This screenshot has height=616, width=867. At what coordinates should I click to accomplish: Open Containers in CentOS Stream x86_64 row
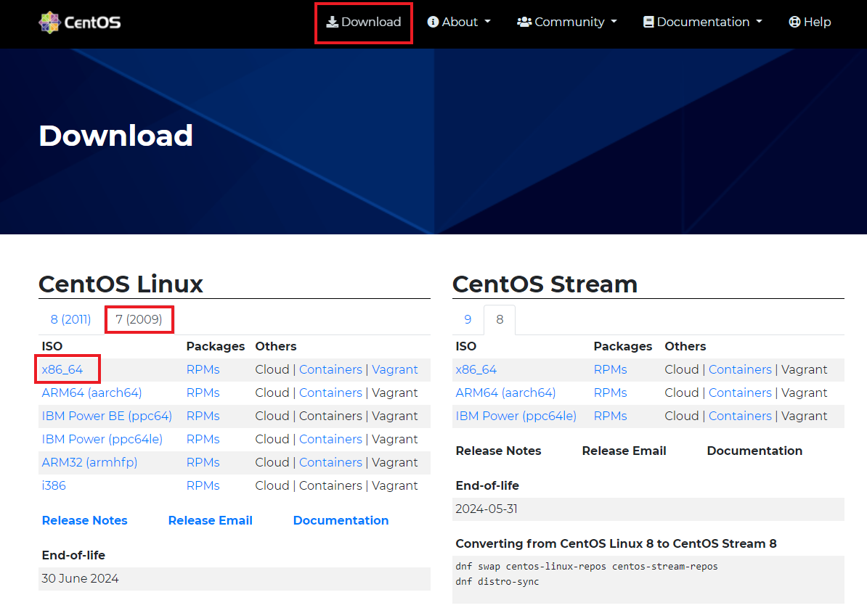741,369
